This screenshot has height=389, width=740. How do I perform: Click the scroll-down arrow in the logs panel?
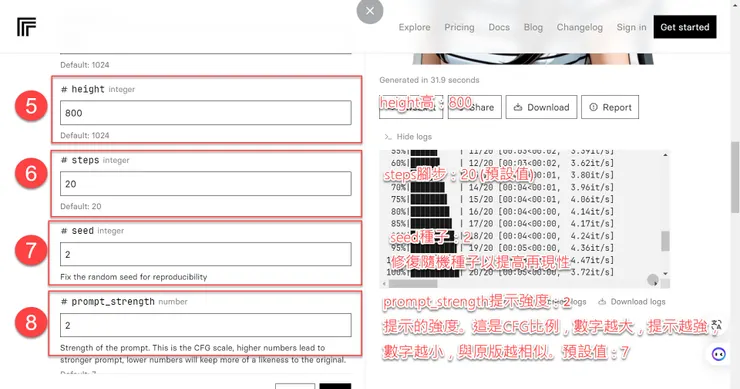[x=665, y=273]
